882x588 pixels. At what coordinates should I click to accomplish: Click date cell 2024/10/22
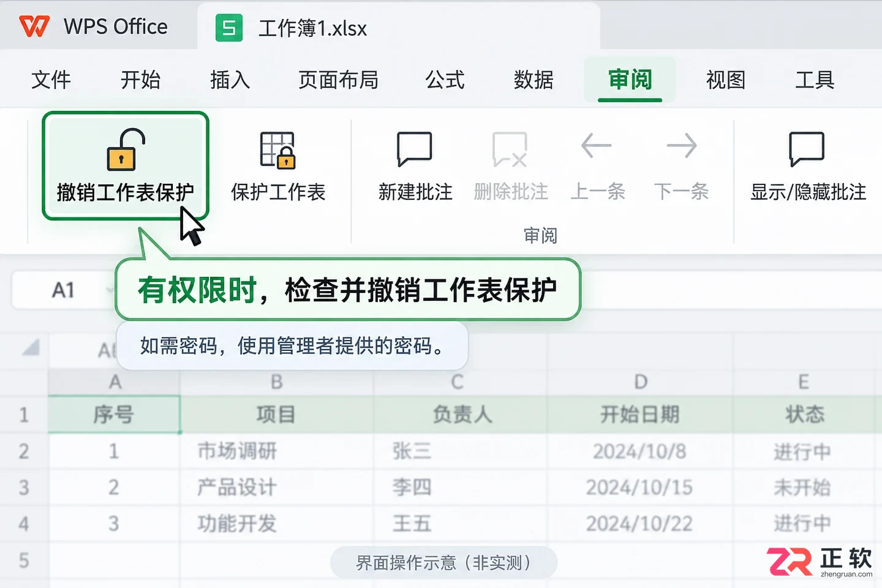tap(641, 524)
